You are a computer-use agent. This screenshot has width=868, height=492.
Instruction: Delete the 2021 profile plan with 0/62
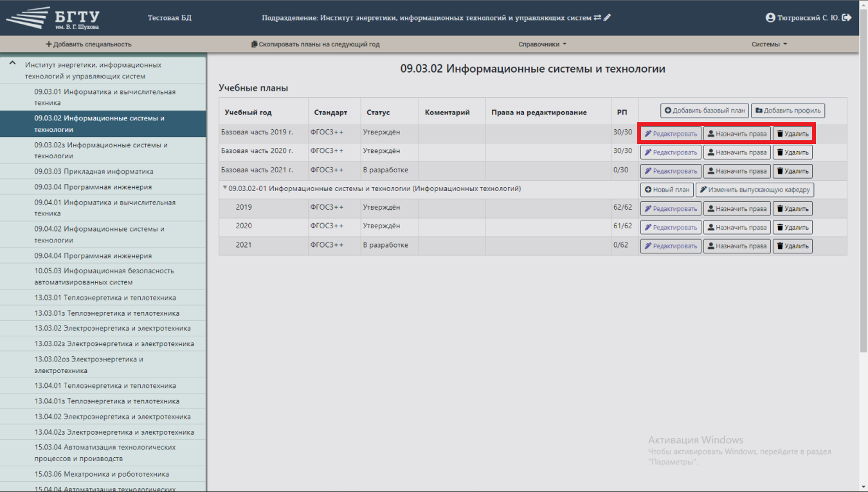point(792,246)
